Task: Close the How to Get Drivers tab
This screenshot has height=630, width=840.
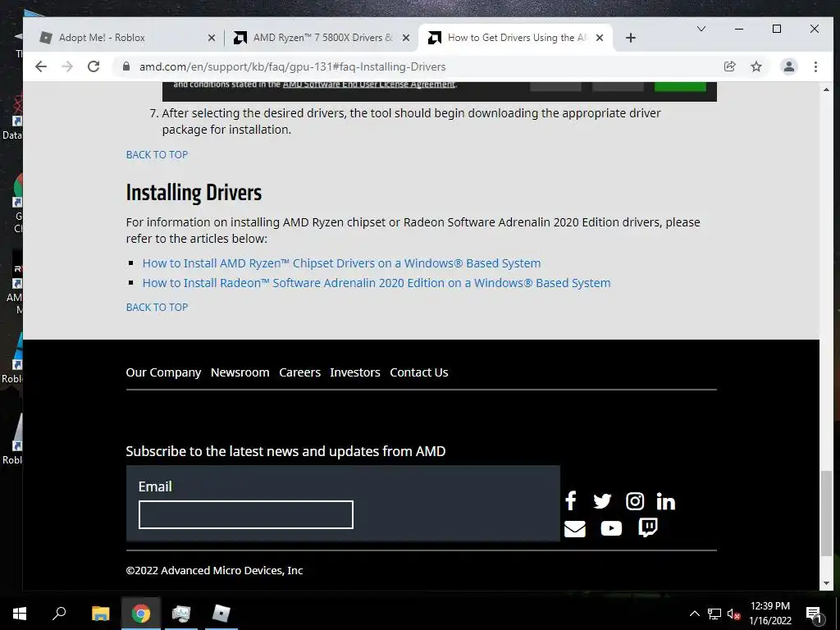Action: coord(600,38)
